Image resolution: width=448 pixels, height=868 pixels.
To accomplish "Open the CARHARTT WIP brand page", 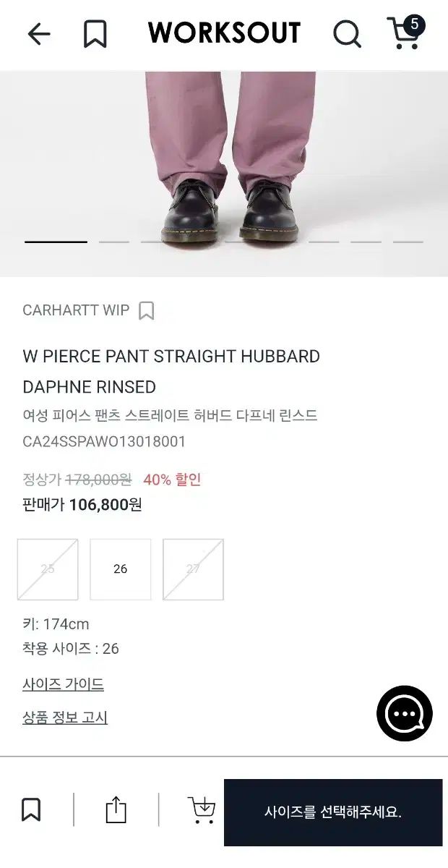I will [x=76, y=311].
